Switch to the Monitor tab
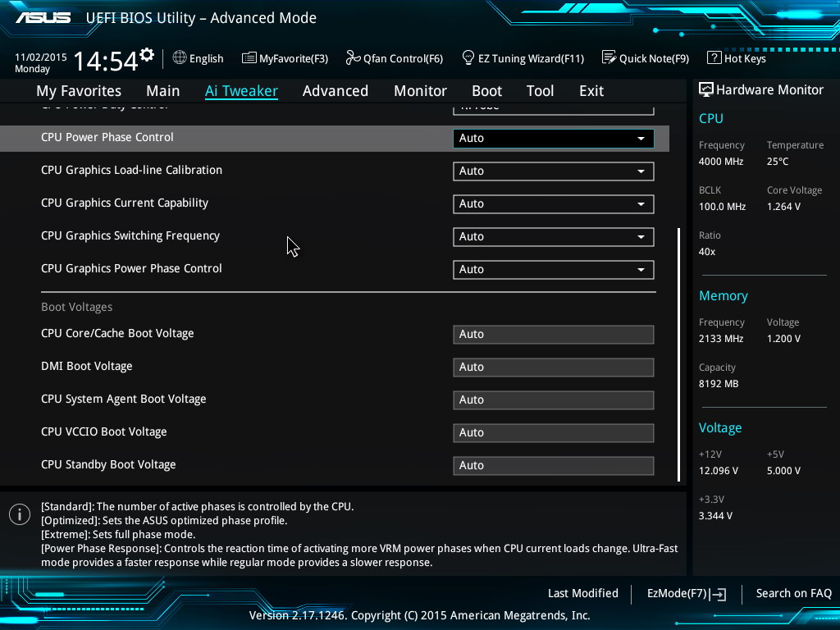Viewport: 840px width, 630px height. coord(420,91)
